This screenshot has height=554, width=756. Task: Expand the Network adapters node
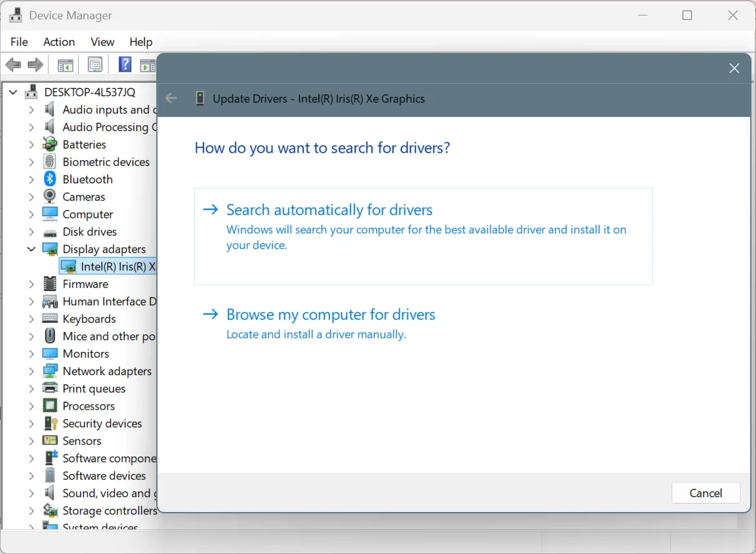[x=32, y=371]
